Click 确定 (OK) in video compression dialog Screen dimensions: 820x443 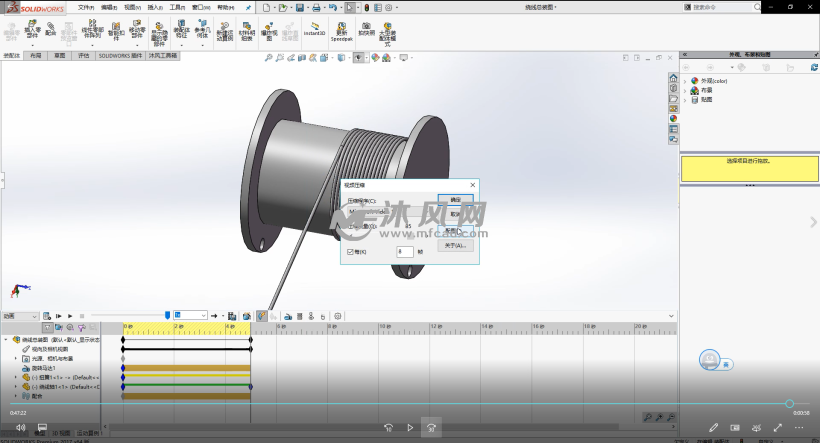(x=455, y=199)
